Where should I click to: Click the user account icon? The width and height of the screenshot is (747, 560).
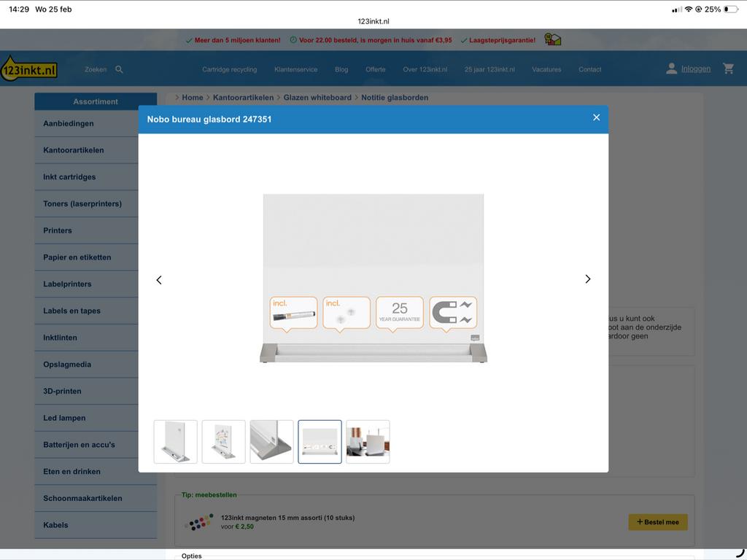coord(671,69)
